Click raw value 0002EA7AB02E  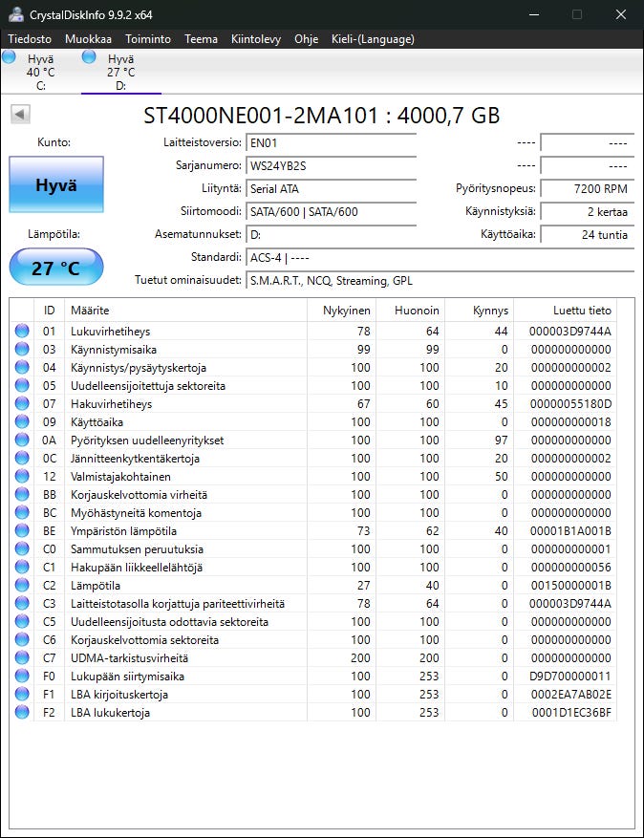[571, 695]
